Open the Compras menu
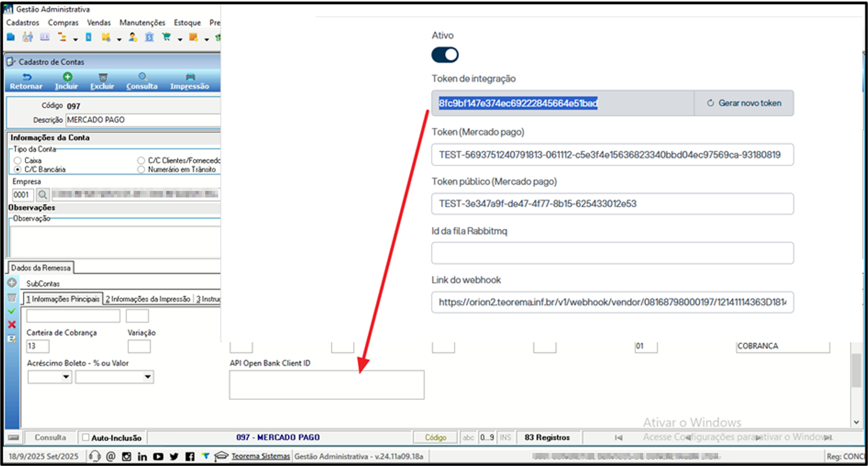Viewport: 868px width, 466px height. (63, 23)
